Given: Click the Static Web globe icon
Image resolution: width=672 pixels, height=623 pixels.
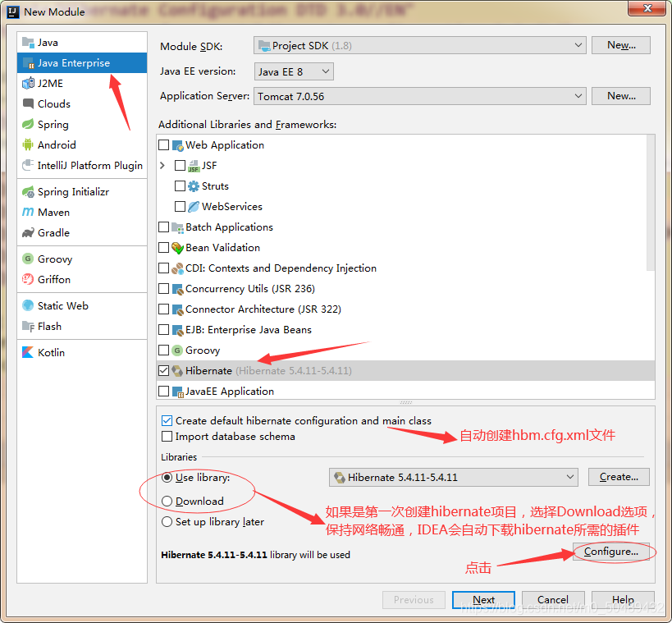Looking at the screenshot, I should coord(28,305).
